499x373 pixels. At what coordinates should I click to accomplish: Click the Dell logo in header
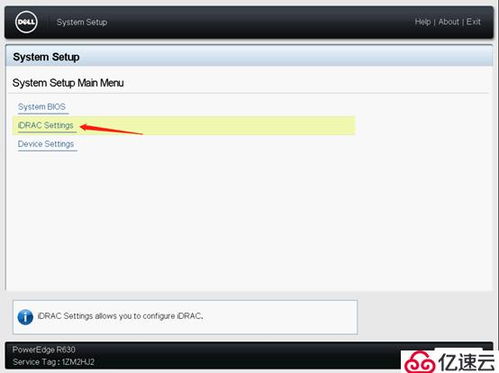click(x=26, y=22)
